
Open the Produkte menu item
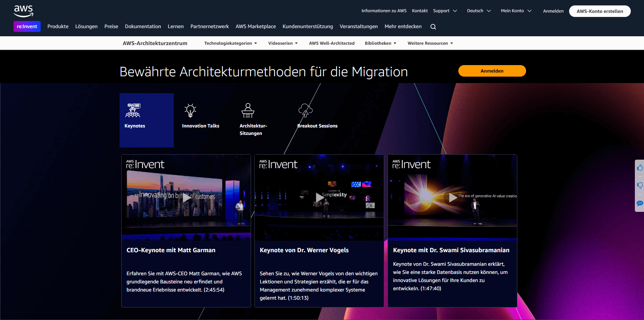coord(58,26)
